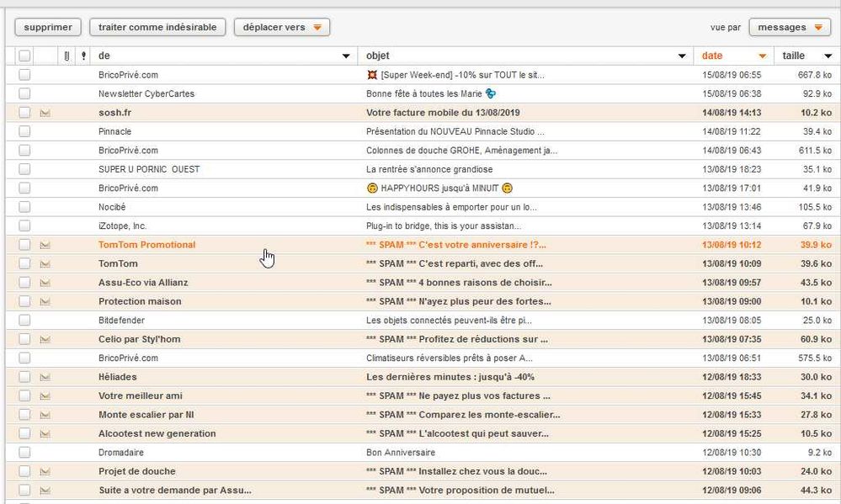
Task: Click unread envelope icon beside sosh.fr
Action: tap(45, 113)
